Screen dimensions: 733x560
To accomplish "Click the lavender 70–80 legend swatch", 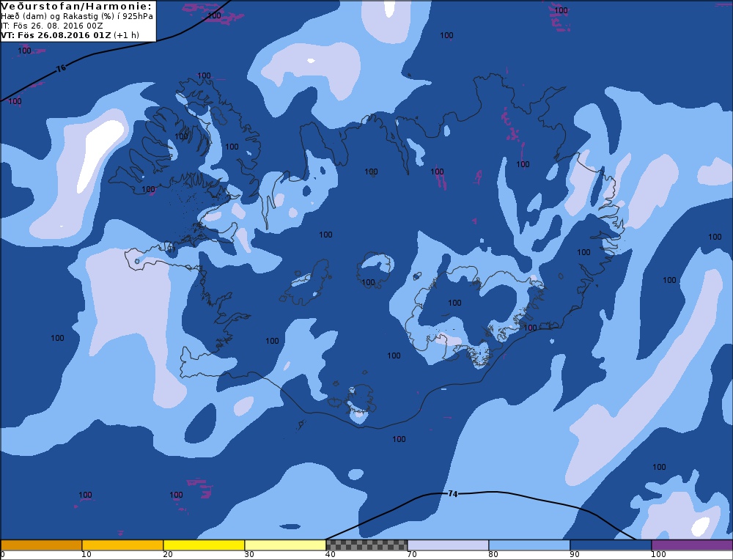I will tap(448, 545).
